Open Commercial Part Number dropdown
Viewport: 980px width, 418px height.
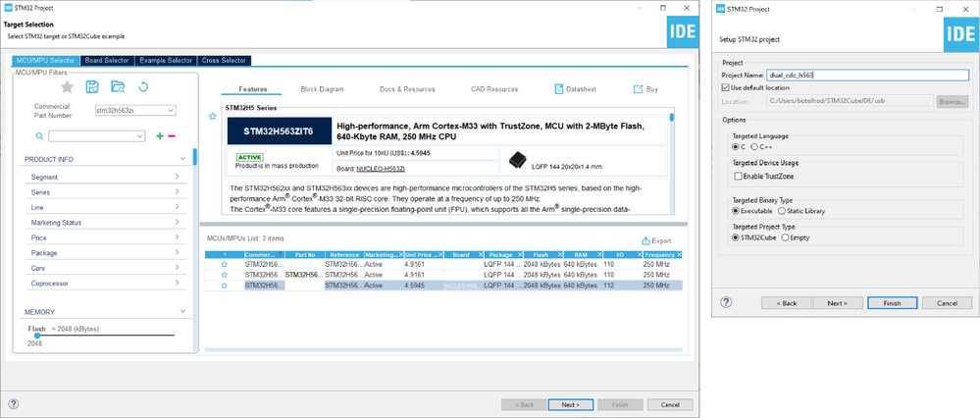tap(171, 111)
